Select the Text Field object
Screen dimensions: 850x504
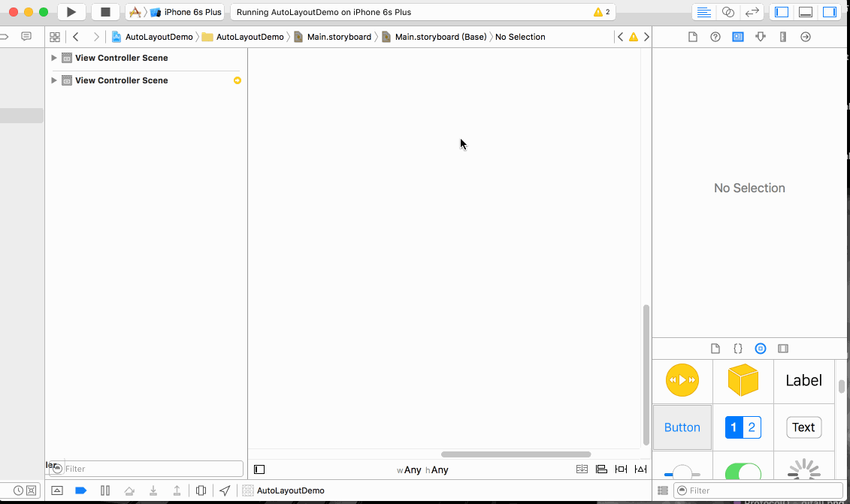803,427
